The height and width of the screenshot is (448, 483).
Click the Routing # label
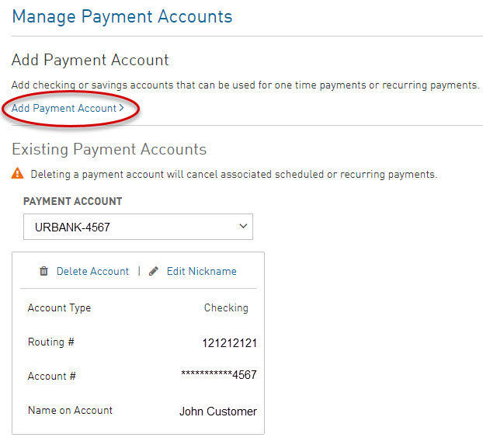tap(50, 342)
